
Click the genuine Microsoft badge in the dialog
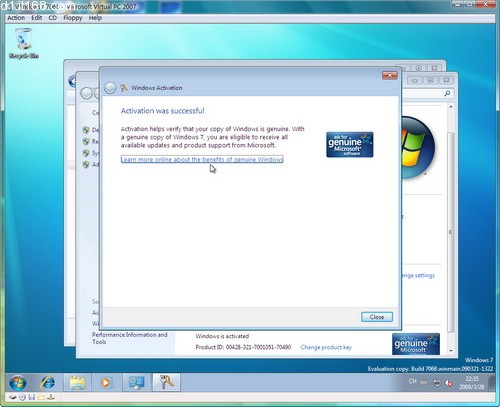pyautogui.click(x=350, y=144)
